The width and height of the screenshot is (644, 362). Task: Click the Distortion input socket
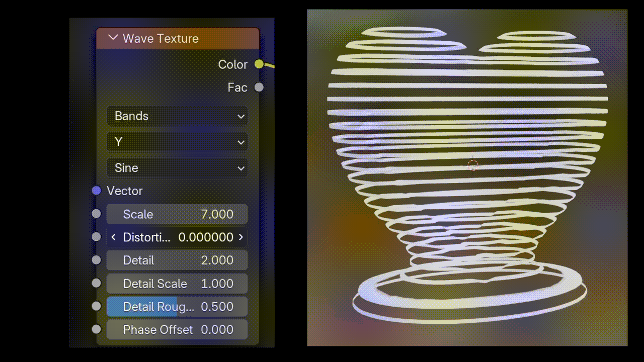pos(97,237)
